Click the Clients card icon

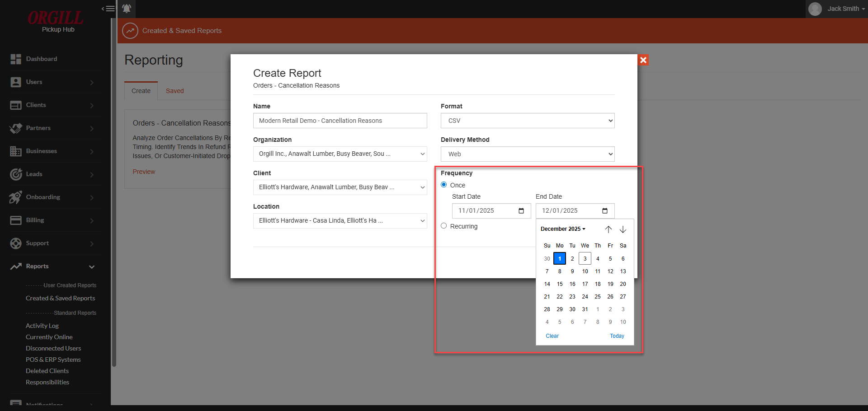tap(16, 105)
